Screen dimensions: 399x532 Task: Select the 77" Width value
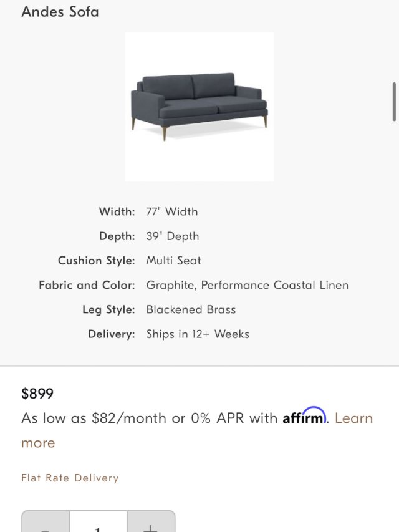[172, 212]
